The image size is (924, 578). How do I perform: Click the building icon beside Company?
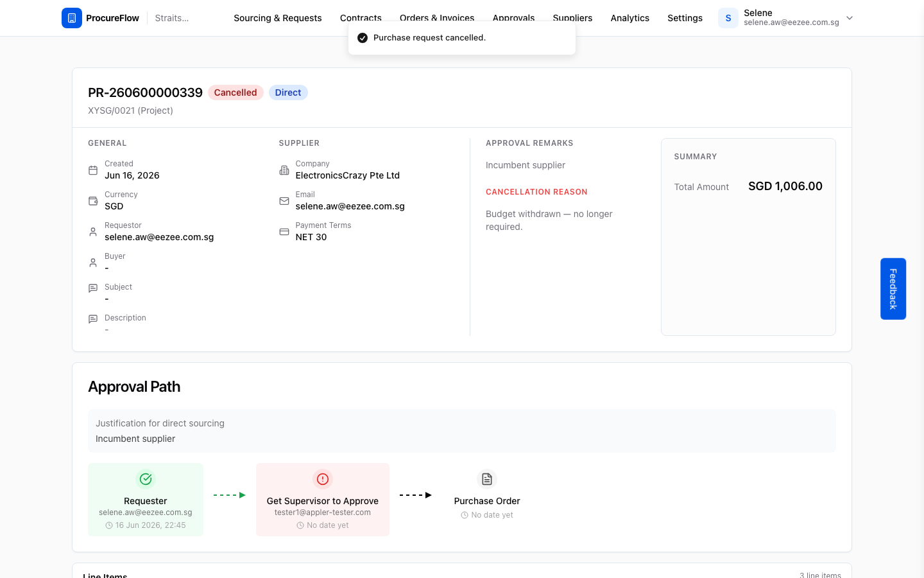tap(284, 170)
